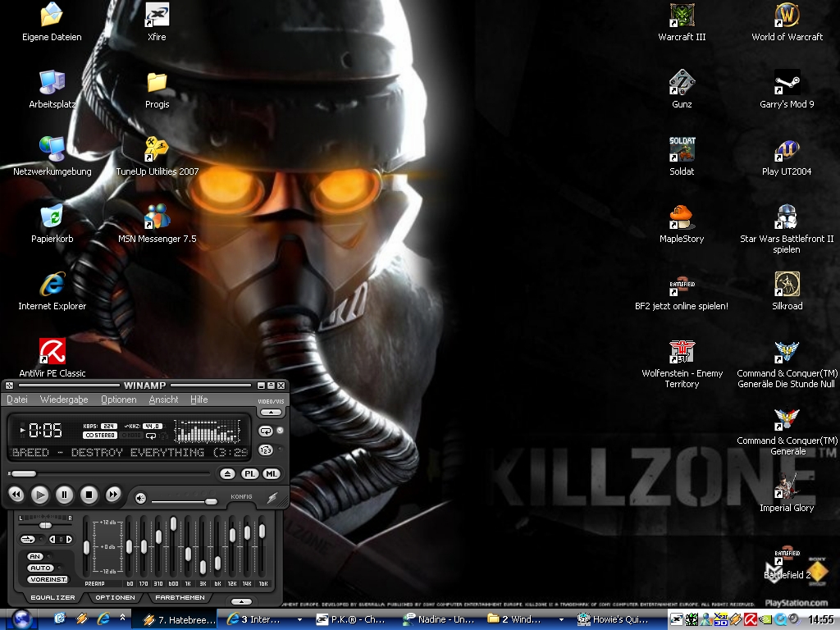Click the Winamp seek bar
This screenshot has height=630, width=840.
coord(109,473)
